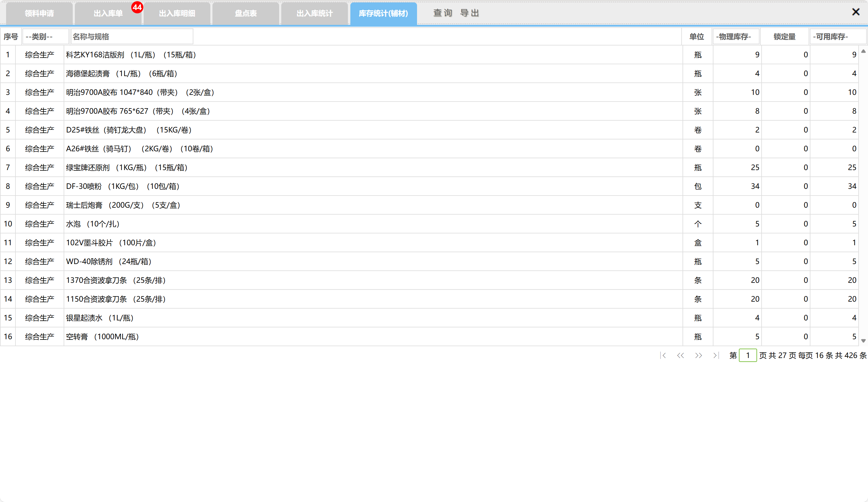868x502 pixels.
Task: Jump to the last page arrow
Action: tap(716, 355)
